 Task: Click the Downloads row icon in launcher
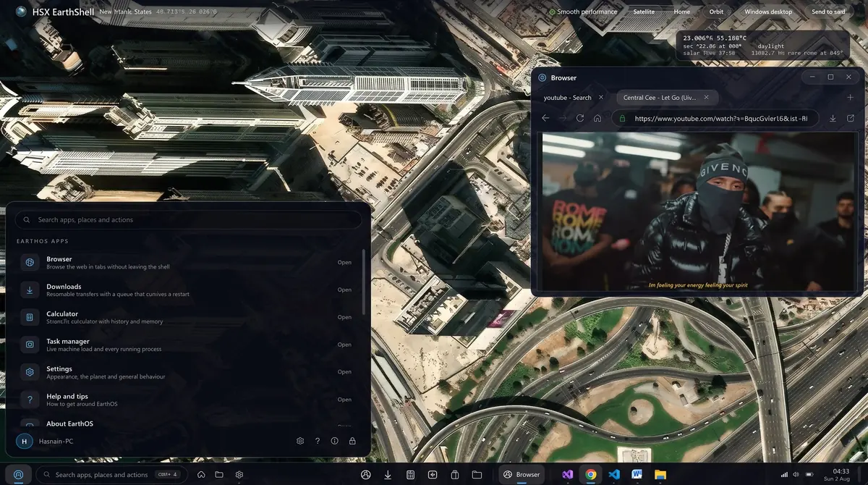(x=30, y=290)
